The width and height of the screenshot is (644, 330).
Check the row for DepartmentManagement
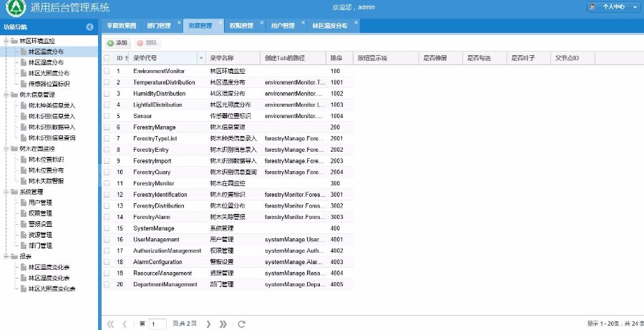pos(107,284)
